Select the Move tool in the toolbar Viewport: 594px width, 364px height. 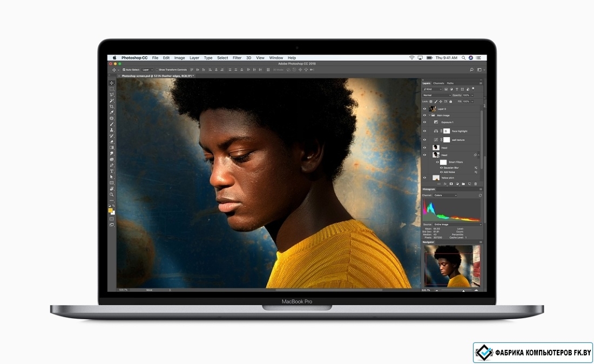112,83
